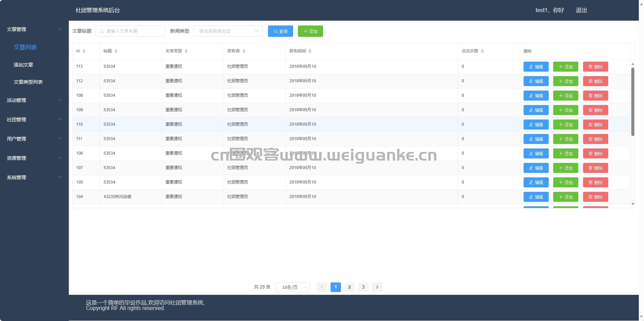Open 文章类型列表 in the sidebar

coord(28,82)
